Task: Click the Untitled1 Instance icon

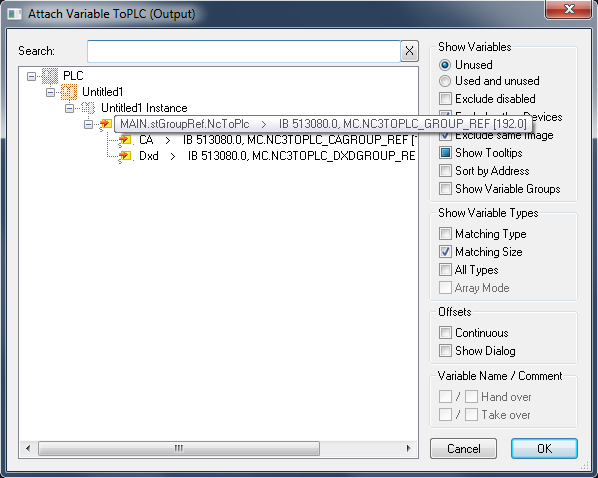Action: [x=88, y=108]
